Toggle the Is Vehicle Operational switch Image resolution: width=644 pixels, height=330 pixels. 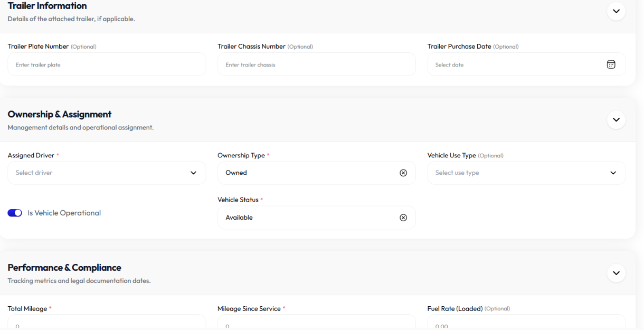(x=15, y=213)
